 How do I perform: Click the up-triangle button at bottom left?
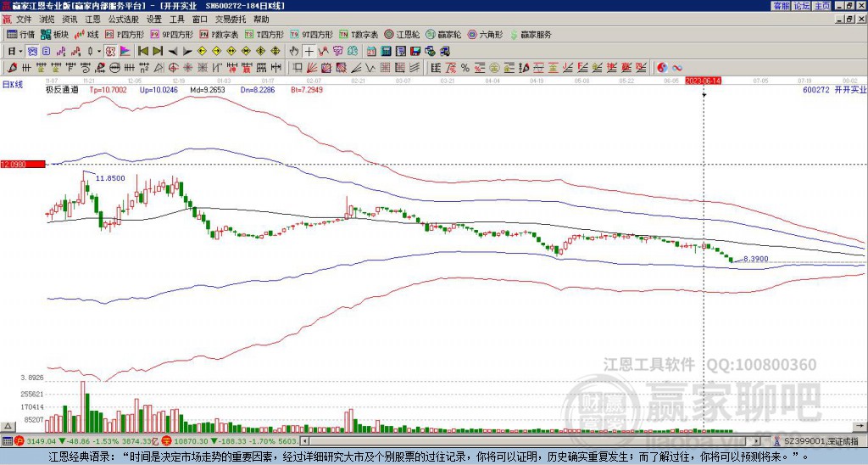click(x=7, y=426)
